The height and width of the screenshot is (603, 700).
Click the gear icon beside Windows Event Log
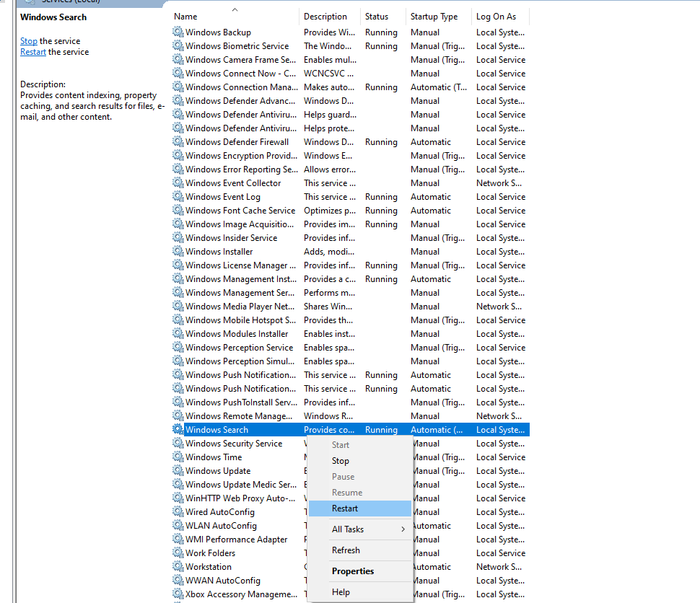tap(178, 196)
